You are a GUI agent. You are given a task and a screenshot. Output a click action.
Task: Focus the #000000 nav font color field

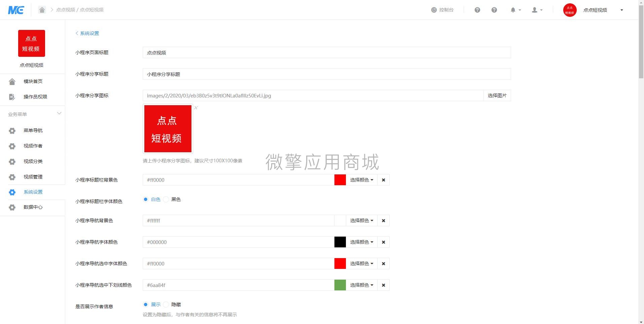pos(239,242)
